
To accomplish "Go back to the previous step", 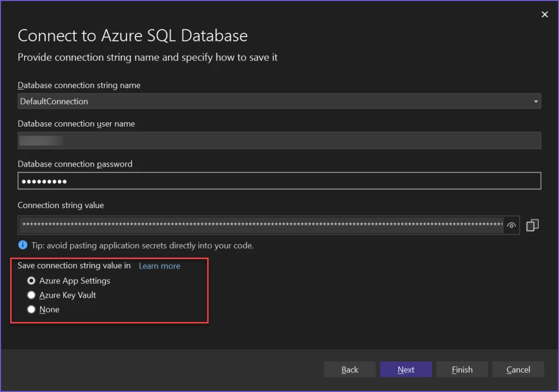I will click(349, 369).
